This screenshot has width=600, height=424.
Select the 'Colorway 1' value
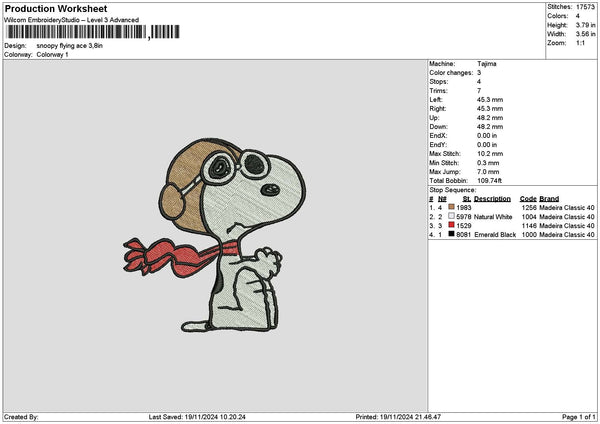coord(52,55)
